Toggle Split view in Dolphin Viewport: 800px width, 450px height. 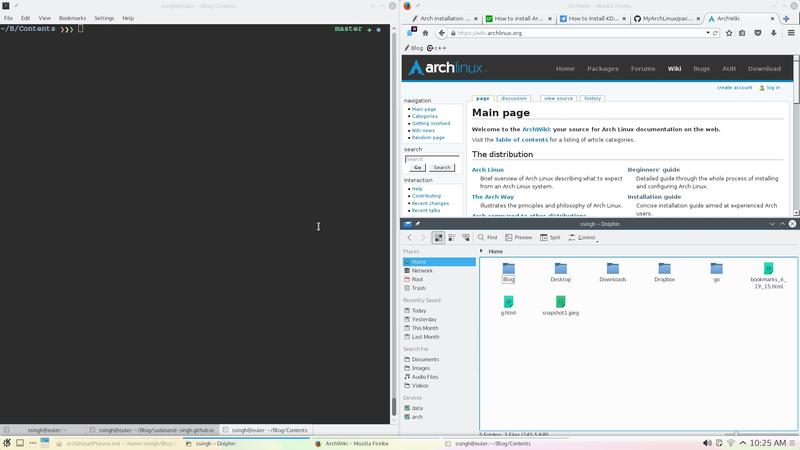click(x=550, y=237)
